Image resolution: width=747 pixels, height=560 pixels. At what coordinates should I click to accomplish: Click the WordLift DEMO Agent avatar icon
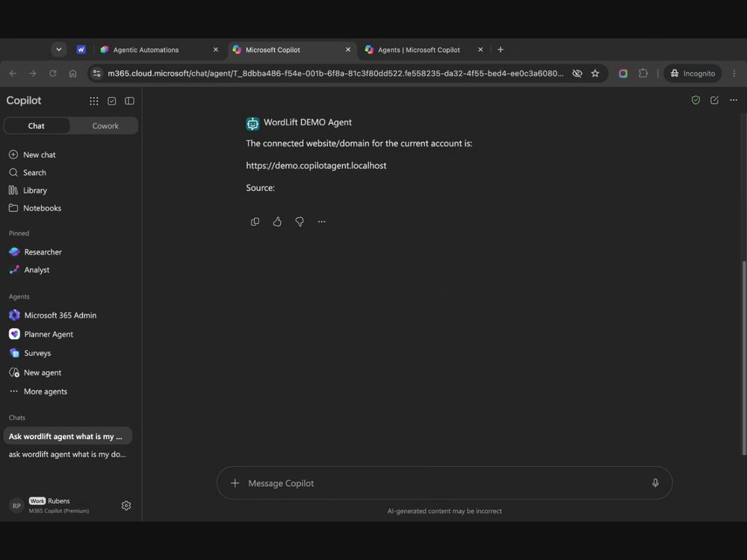(x=252, y=124)
